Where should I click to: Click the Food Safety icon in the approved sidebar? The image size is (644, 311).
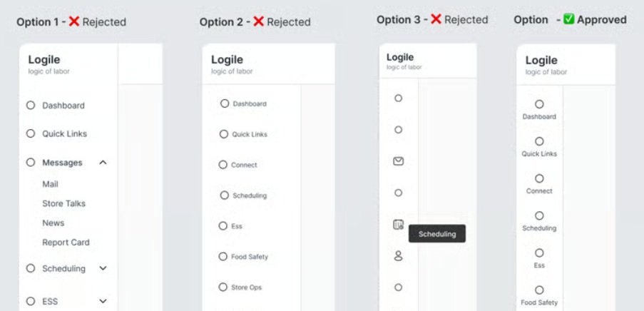pyautogui.click(x=539, y=290)
